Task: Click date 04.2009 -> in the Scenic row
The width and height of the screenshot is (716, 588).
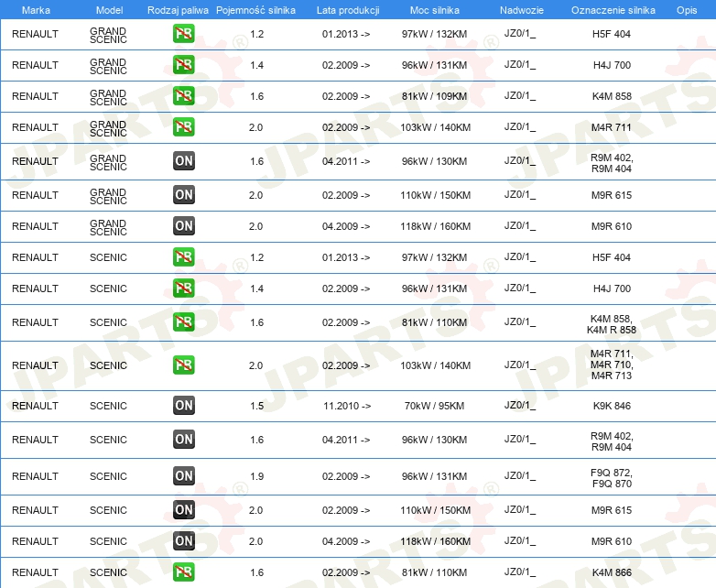Action: pyautogui.click(x=346, y=541)
